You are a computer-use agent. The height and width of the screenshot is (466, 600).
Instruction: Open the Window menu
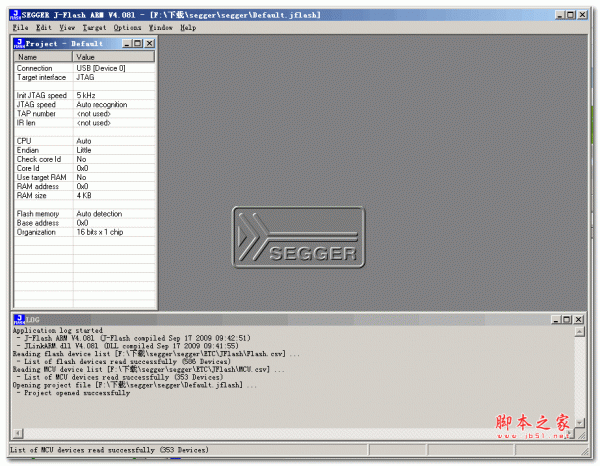click(x=161, y=28)
